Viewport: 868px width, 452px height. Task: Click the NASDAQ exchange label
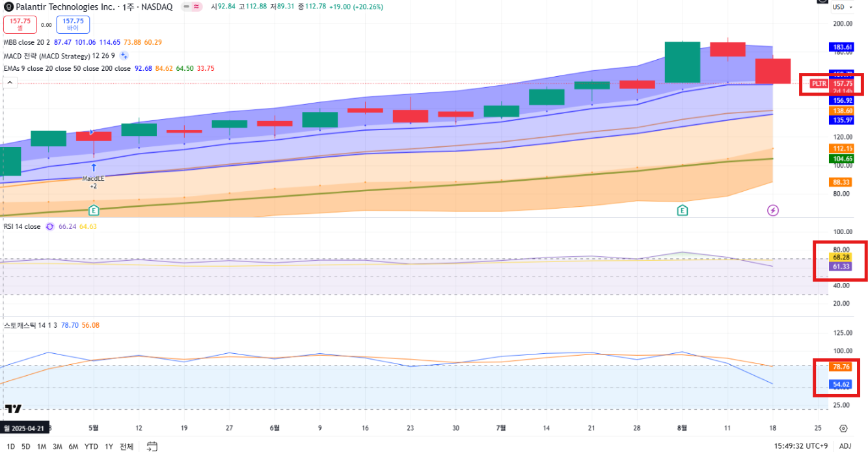(157, 7)
